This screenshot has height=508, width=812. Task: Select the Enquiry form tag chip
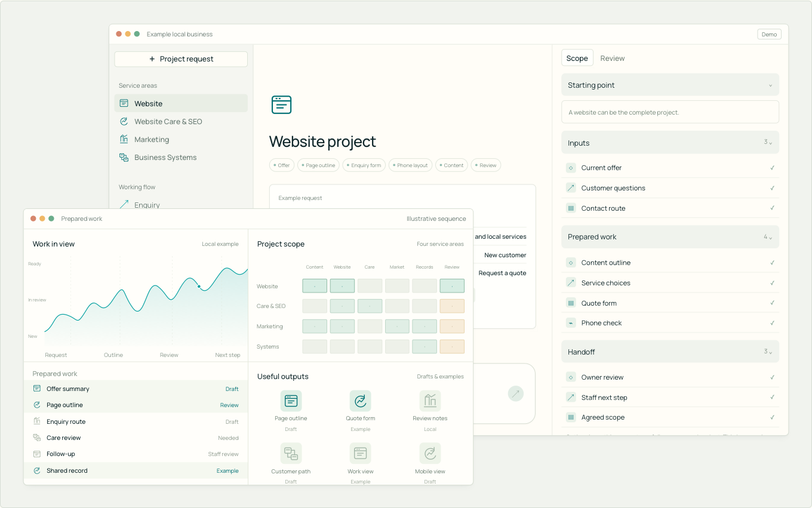click(364, 165)
